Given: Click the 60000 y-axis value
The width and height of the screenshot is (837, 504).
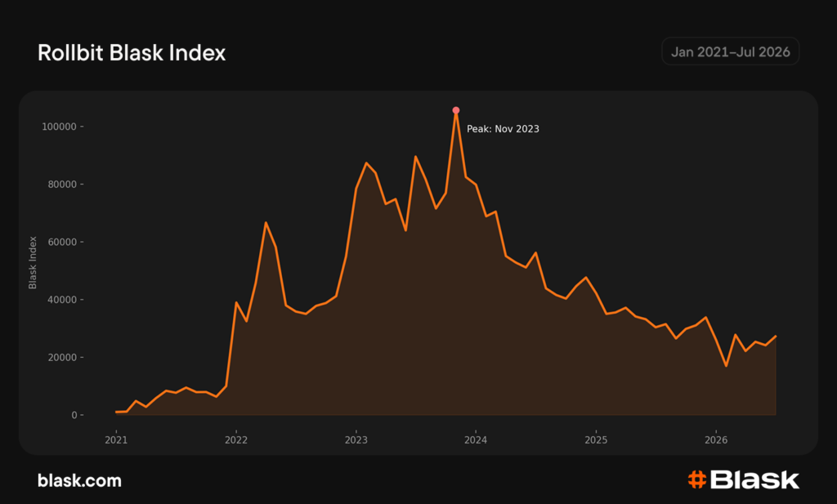Looking at the screenshot, I should 62,242.
